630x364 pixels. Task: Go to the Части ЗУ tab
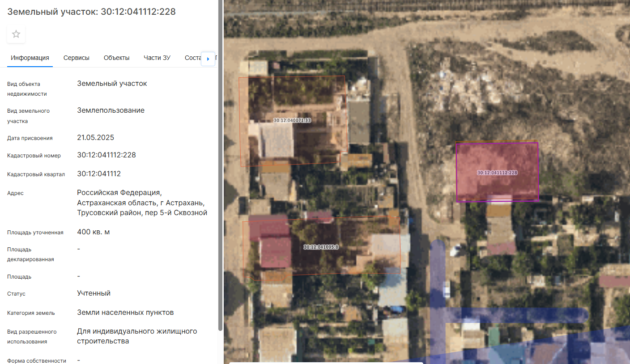coord(157,58)
